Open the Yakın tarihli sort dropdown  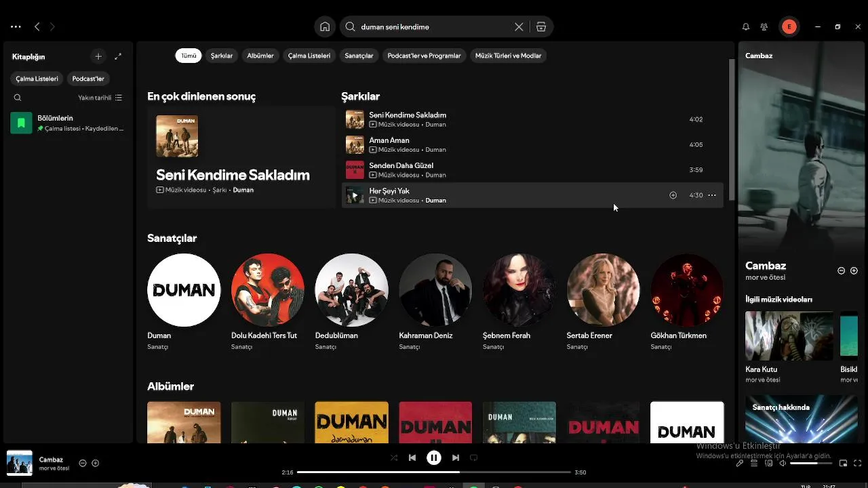100,98
